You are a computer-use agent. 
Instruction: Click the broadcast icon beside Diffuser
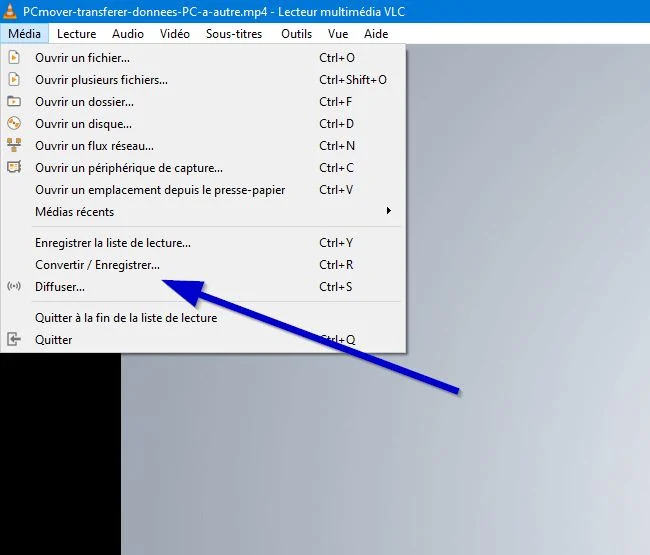pos(14,286)
